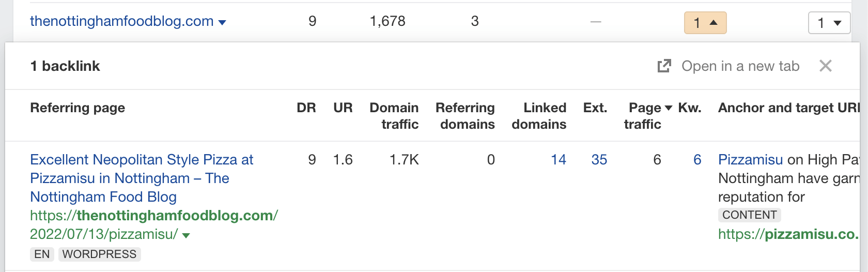Expand the referring page URL dropdown arrow

187,235
